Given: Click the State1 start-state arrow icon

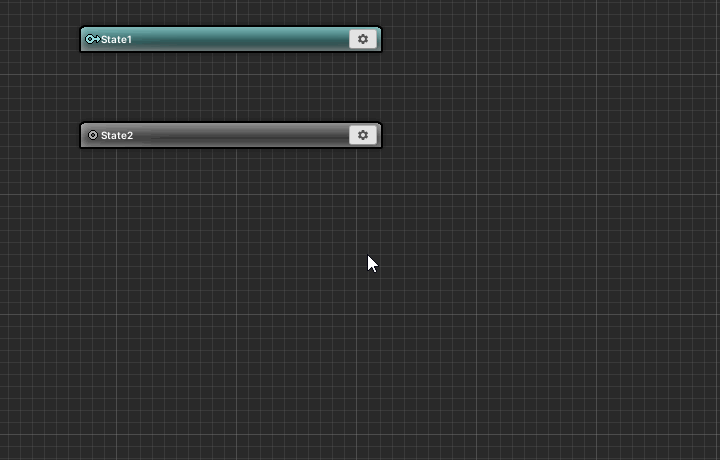Looking at the screenshot, I should pyautogui.click(x=92, y=39).
